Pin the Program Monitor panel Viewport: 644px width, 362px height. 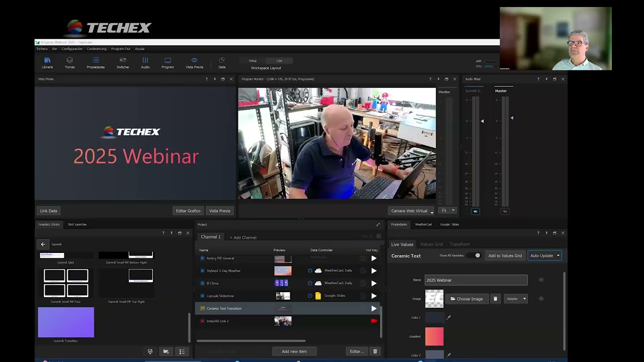tap(438, 79)
